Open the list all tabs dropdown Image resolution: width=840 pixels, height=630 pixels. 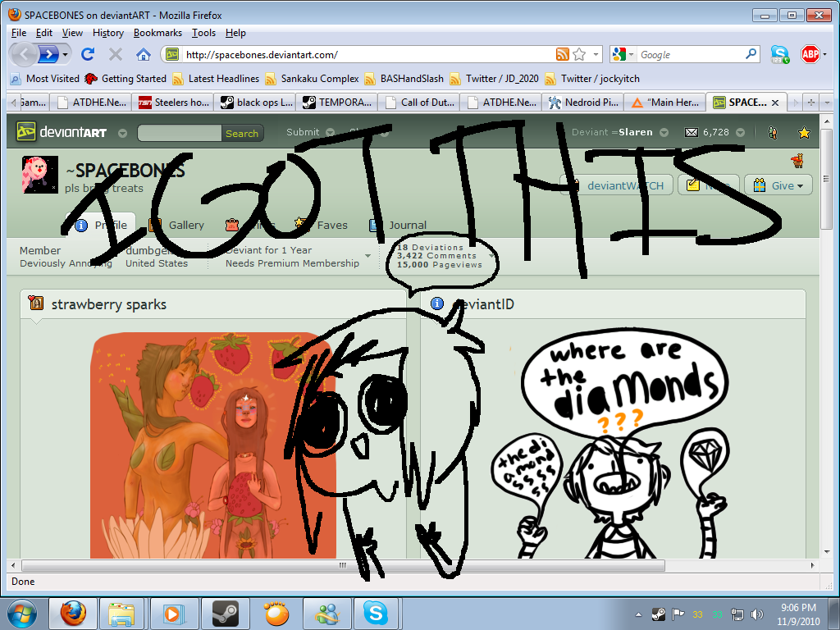click(x=827, y=103)
